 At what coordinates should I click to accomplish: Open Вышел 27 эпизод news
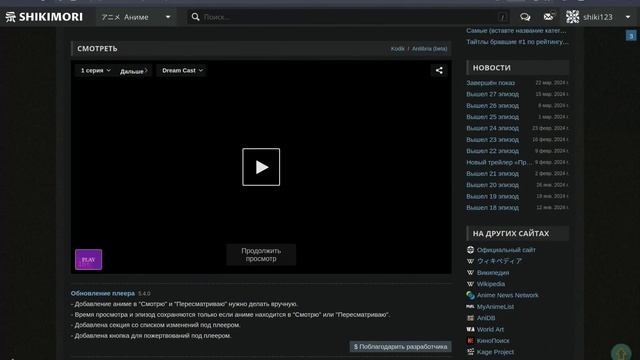tap(493, 94)
